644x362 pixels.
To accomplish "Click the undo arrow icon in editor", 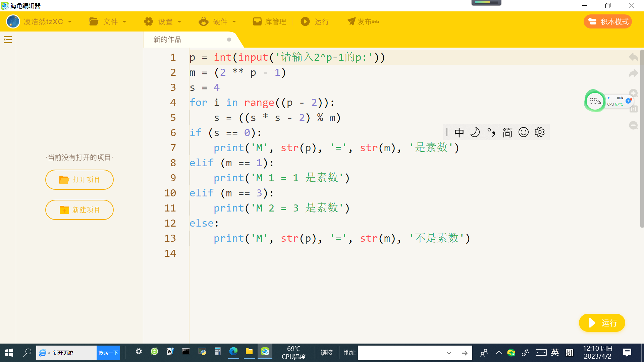I will [633, 57].
